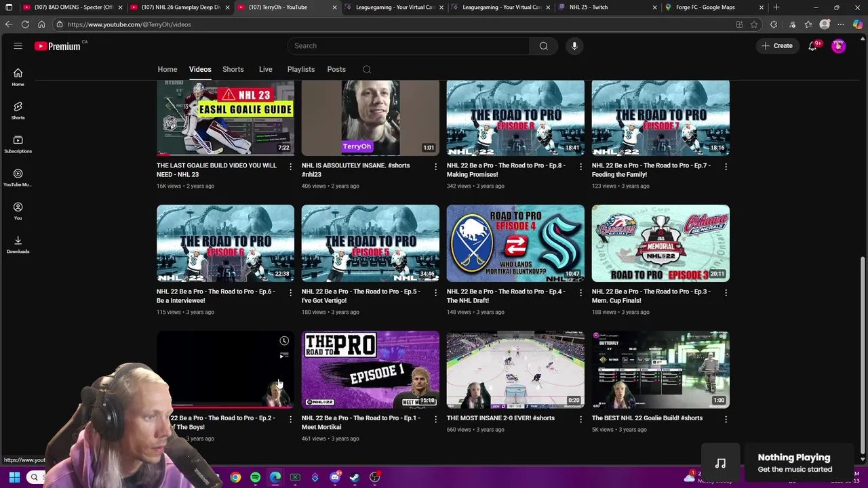Add Ep.2 video to Watch later
The width and height of the screenshot is (868, 488).
pos(284,341)
